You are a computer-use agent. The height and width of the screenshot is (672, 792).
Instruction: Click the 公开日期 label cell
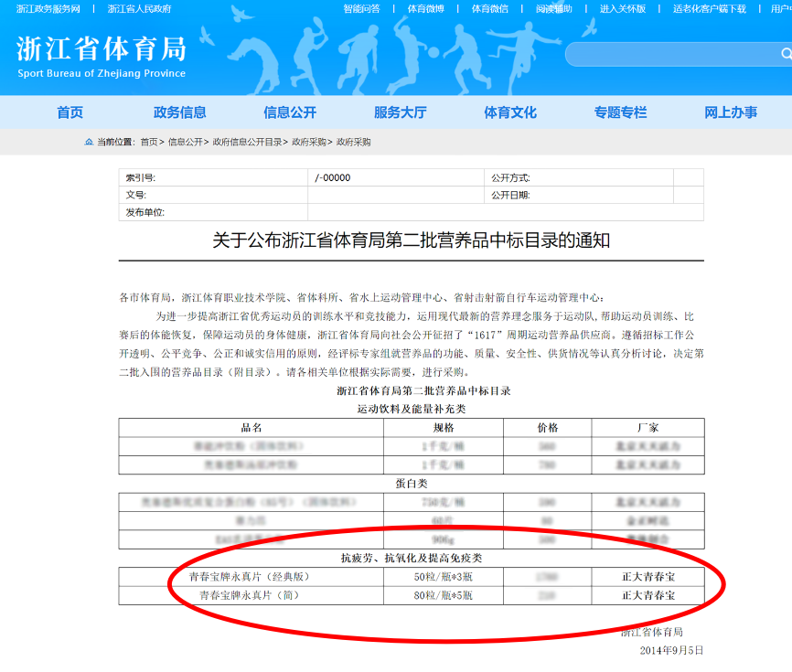pyautogui.click(x=579, y=195)
